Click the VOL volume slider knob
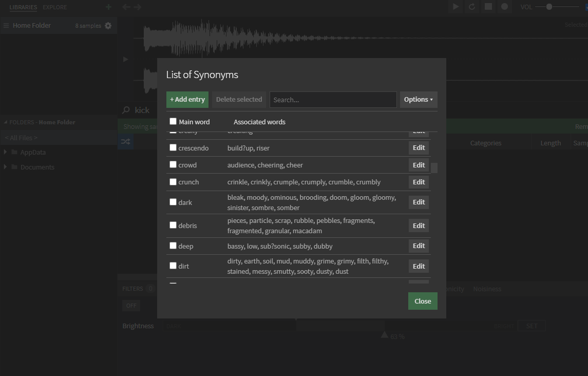Viewport: 588px width, 376px height. 549,7
